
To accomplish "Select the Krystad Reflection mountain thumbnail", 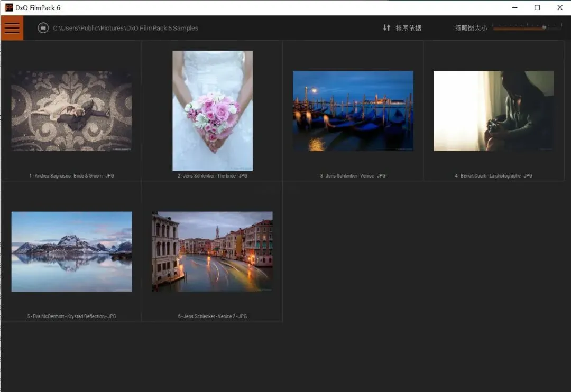I will click(x=72, y=251).
